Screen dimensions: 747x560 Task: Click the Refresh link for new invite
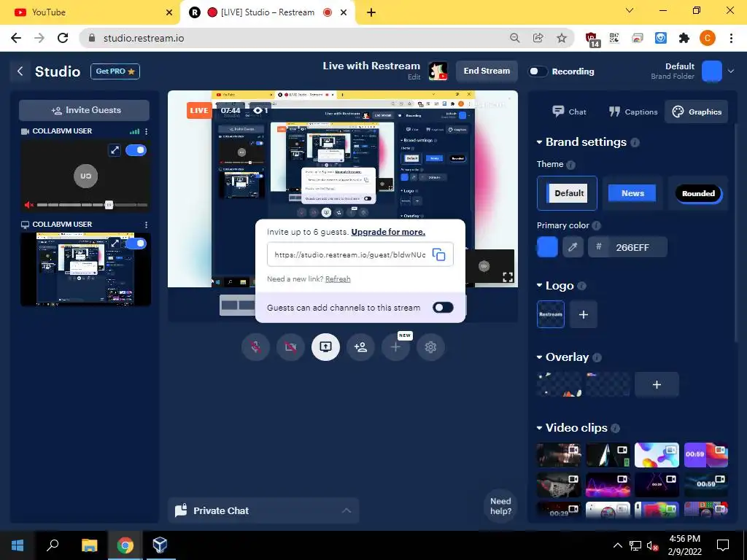[338, 279]
